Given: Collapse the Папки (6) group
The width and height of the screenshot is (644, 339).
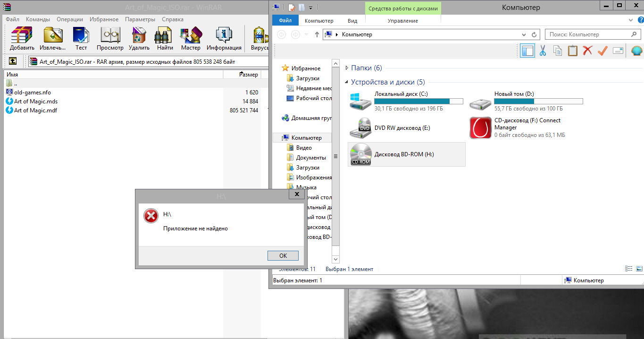Looking at the screenshot, I should point(347,68).
